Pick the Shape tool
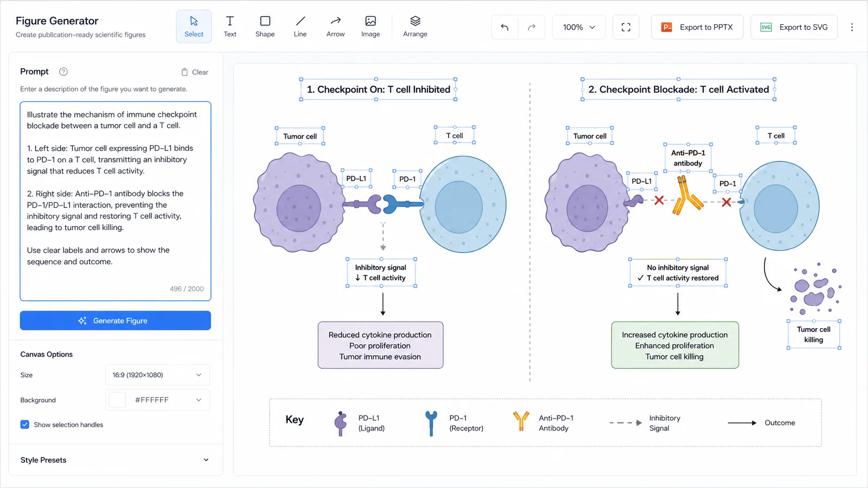The height and width of the screenshot is (488, 868). (x=265, y=26)
